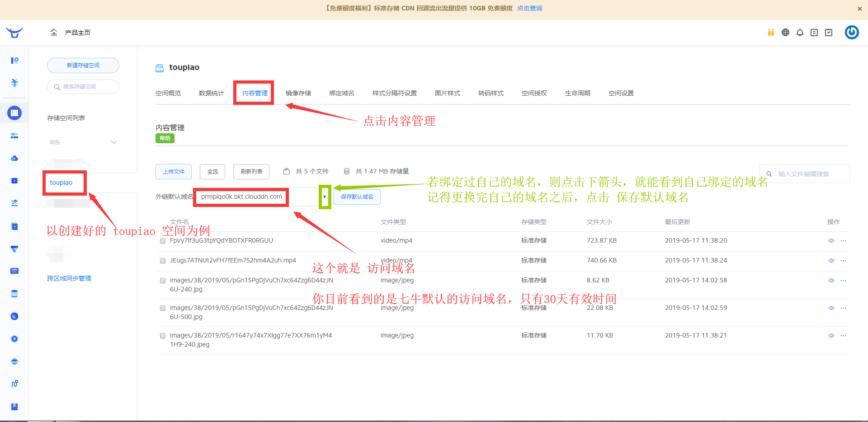Click 新建存储空间 button
The height and width of the screenshot is (422, 868).
click(83, 66)
